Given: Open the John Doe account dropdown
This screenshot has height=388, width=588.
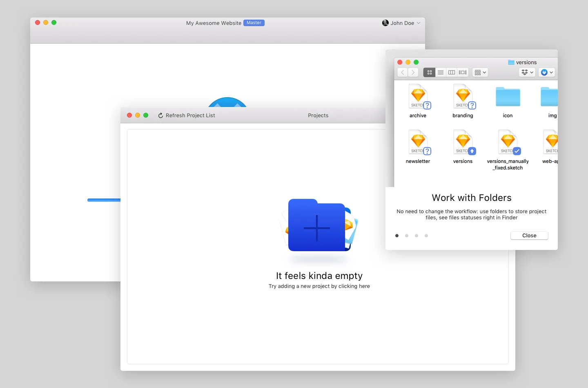Looking at the screenshot, I should tap(401, 23).
